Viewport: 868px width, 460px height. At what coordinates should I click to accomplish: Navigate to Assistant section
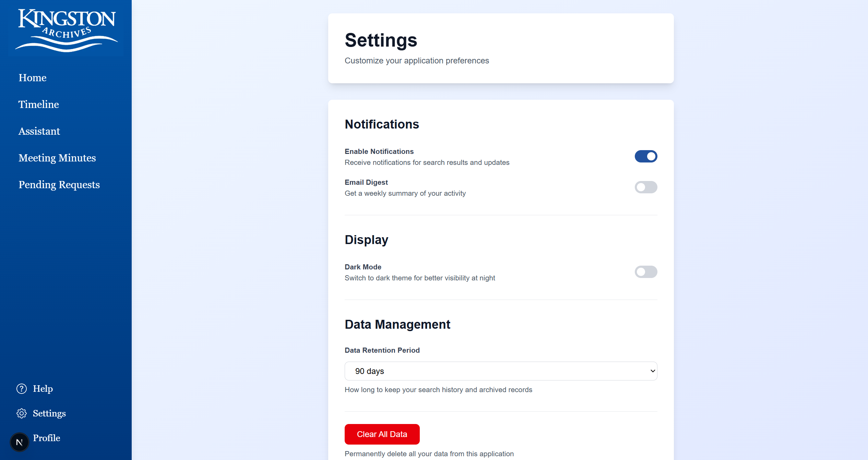(x=39, y=131)
